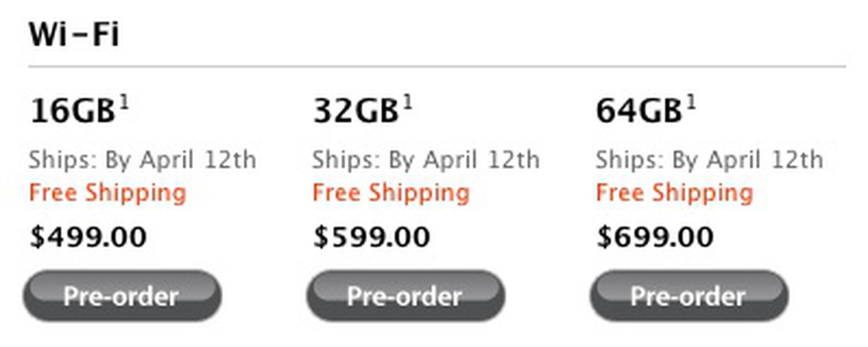The width and height of the screenshot is (868, 347).
Task: Pre-order the 16GB Wi-Fi model
Action: 122,296
